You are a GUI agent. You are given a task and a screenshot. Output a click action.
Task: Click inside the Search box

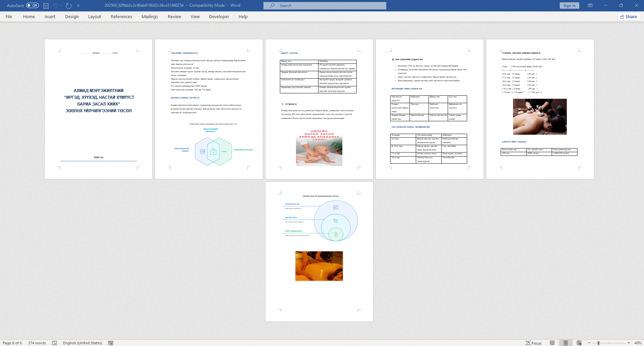325,6
